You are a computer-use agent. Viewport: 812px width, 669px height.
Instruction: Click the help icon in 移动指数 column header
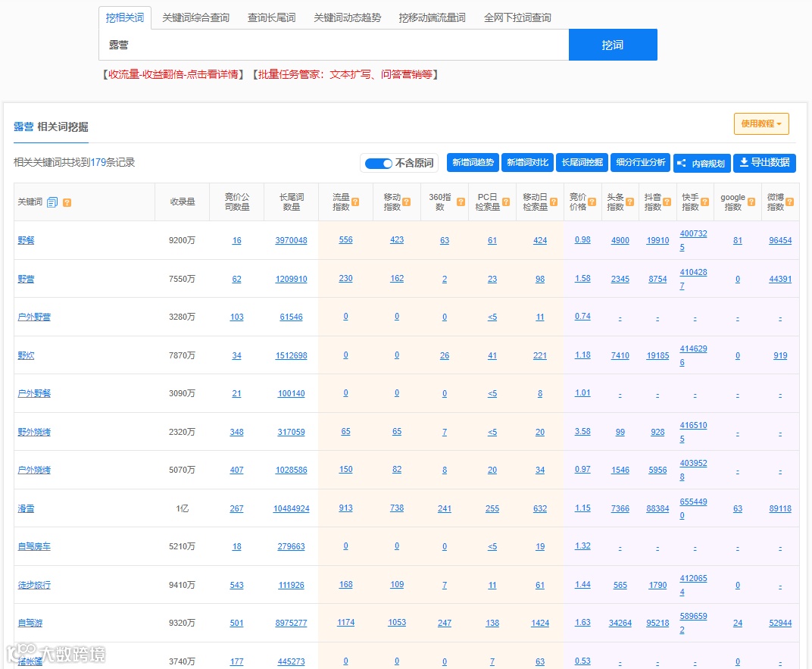pyautogui.click(x=407, y=202)
